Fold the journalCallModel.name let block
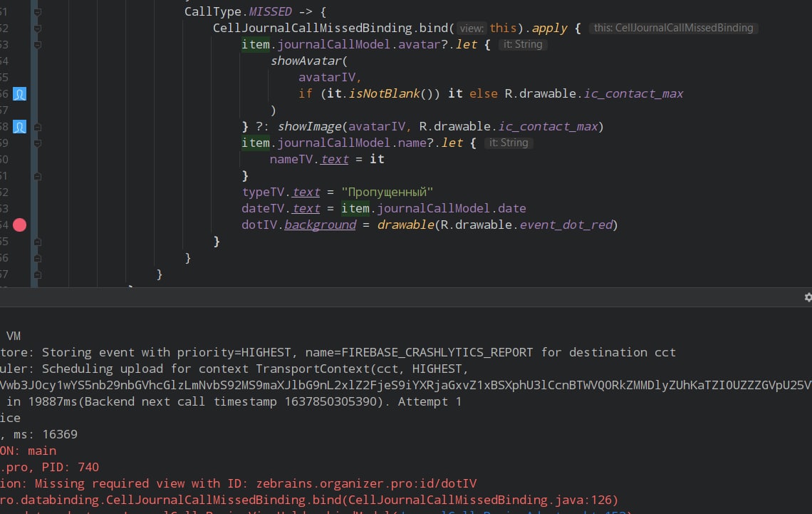The height and width of the screenshot is (514, 812). click(x=37, y=143)
